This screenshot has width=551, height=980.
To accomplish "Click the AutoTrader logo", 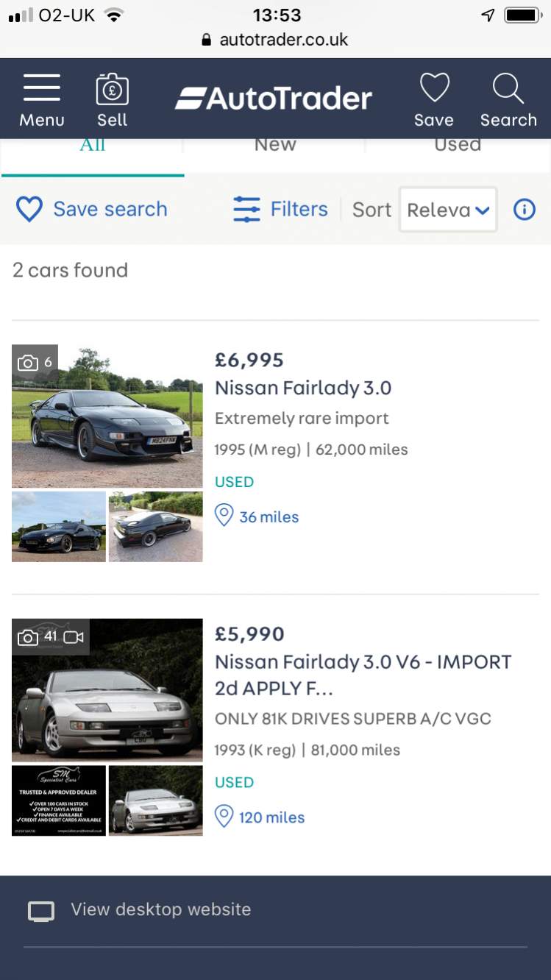I will pyautogui.click(x=274, y=99).
